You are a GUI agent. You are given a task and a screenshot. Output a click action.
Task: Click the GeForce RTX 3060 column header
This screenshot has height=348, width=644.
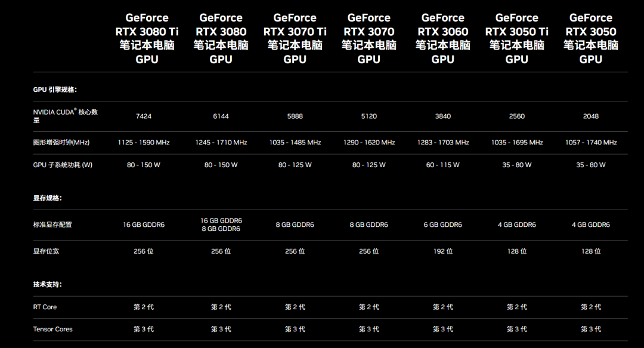(442, 39)
